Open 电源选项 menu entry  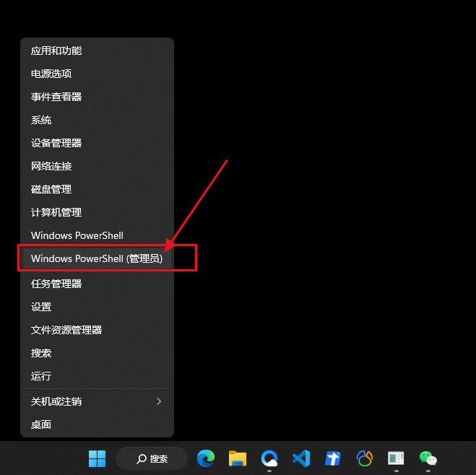[x=51, y=74]
